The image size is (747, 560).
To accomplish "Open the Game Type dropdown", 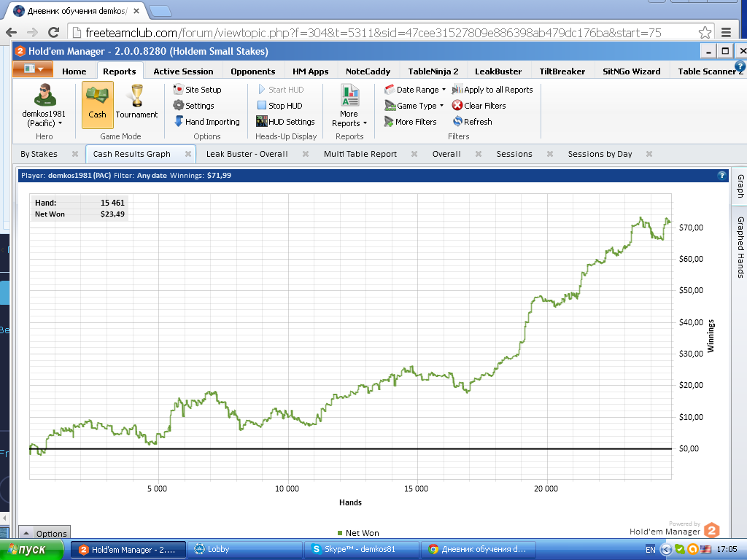I will coord(414,106).
